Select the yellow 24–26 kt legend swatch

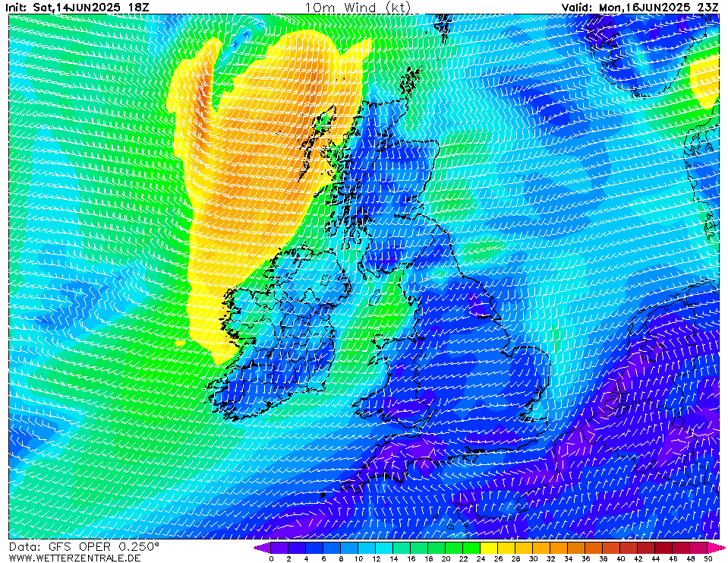click(490, 548)
